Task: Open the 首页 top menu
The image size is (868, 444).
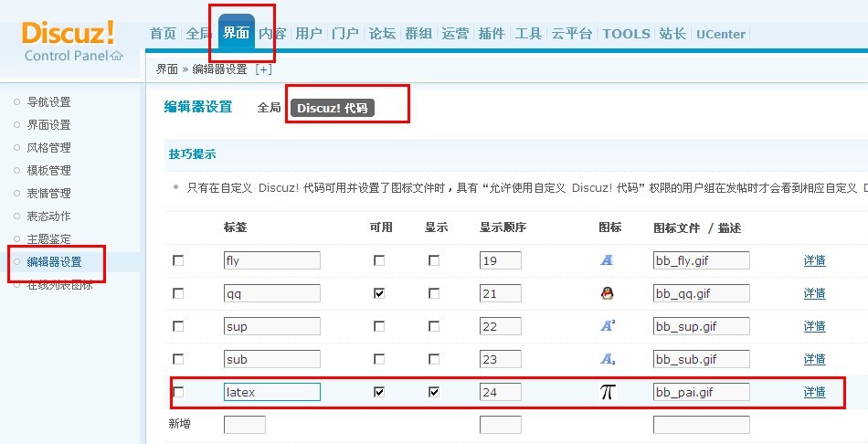Action: pyautogui.click(x=163, y=34)
